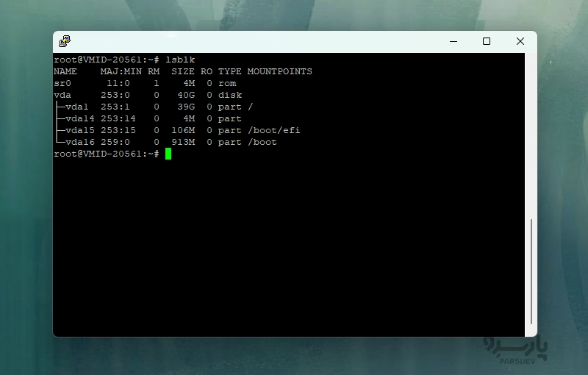The image size is (588, 375).
Task: Click the second root@VMID-20561 prompt
Action: click(106, 154)
